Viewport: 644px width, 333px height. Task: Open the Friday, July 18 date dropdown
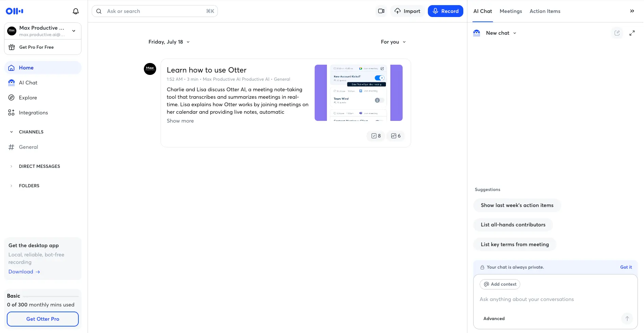click(169, 42)
